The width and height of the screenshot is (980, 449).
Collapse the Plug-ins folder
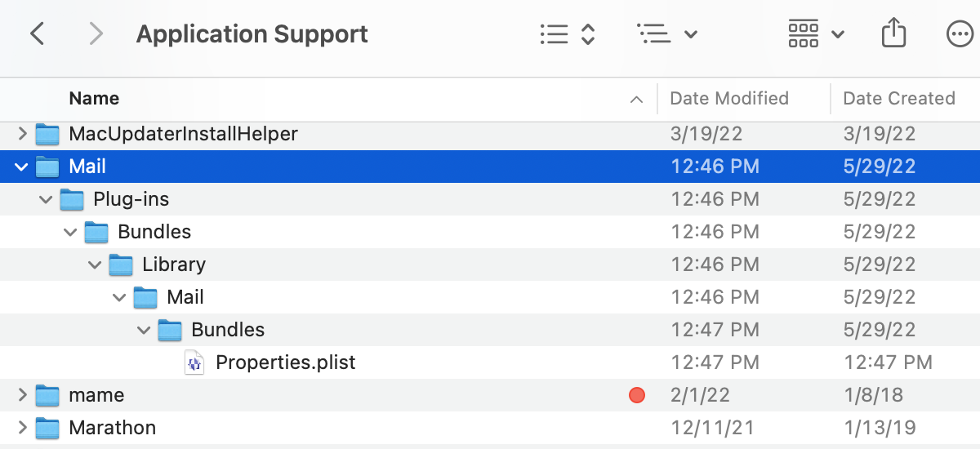46,199
